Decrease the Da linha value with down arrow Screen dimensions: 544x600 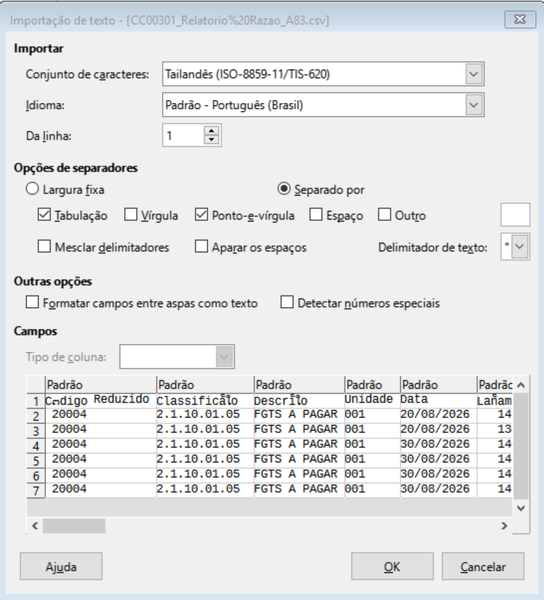(x=211, y=140)
